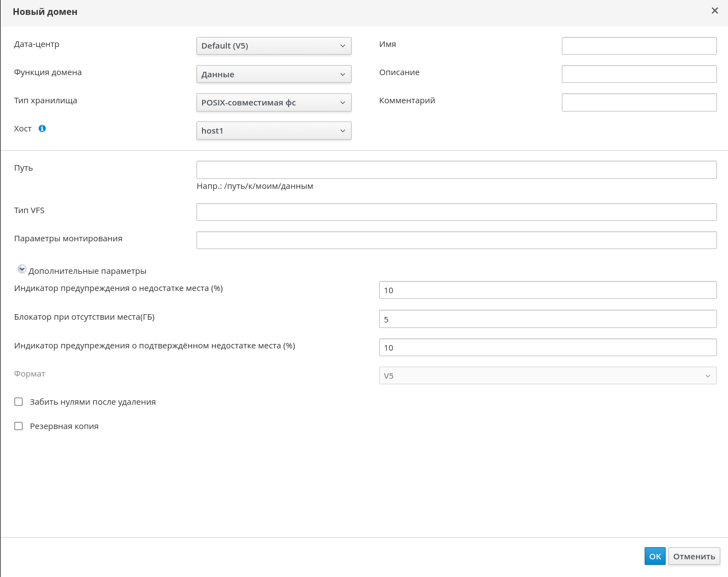Focus the Тип VFS field
The image size is (728, 577).
click(456, 212)
